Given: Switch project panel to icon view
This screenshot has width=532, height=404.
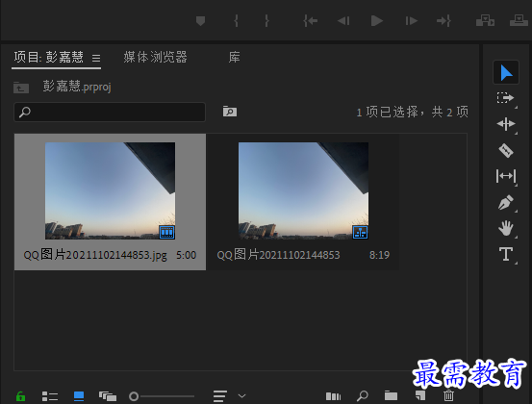Looking at the screenshot, I should (79, 396).
